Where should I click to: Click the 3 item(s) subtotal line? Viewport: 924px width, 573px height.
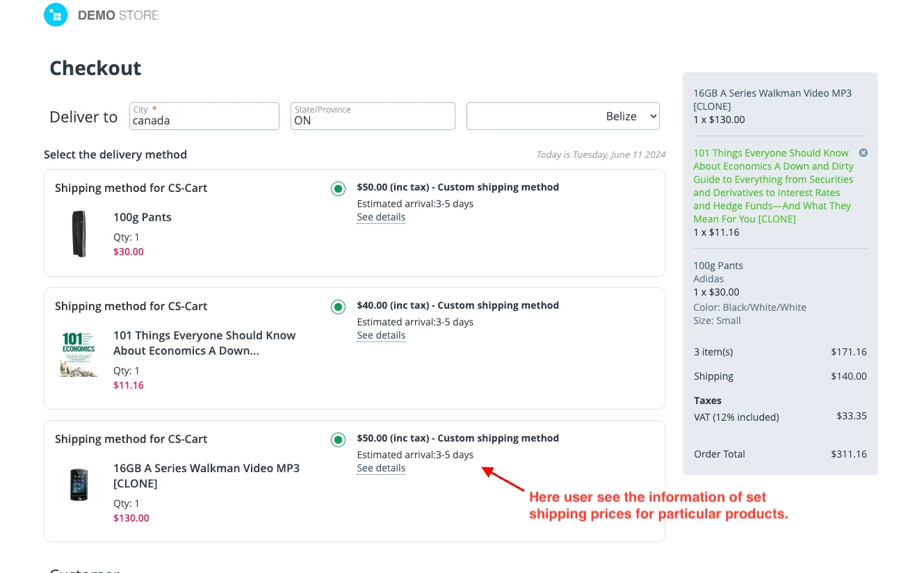tap(780, 352)
